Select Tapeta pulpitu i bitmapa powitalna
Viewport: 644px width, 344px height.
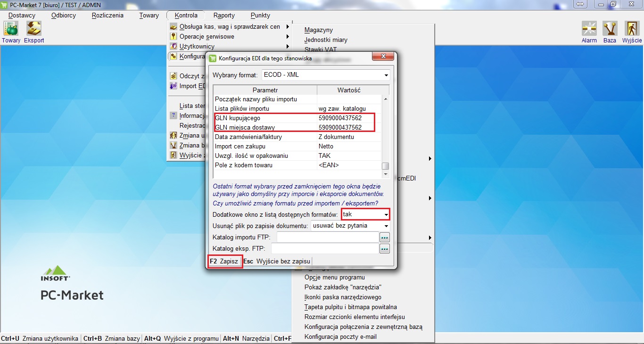coord(351,307)
